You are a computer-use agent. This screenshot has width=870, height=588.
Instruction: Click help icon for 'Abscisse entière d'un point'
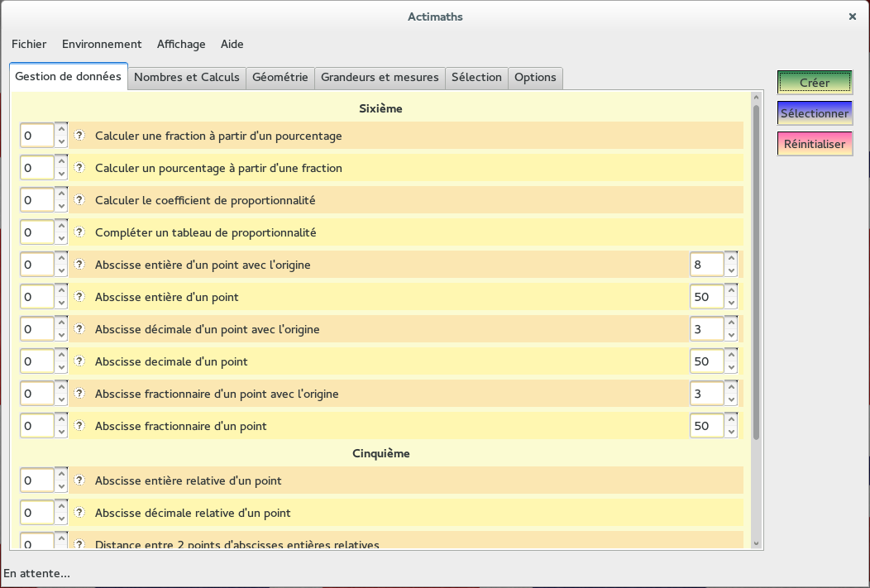79,297
